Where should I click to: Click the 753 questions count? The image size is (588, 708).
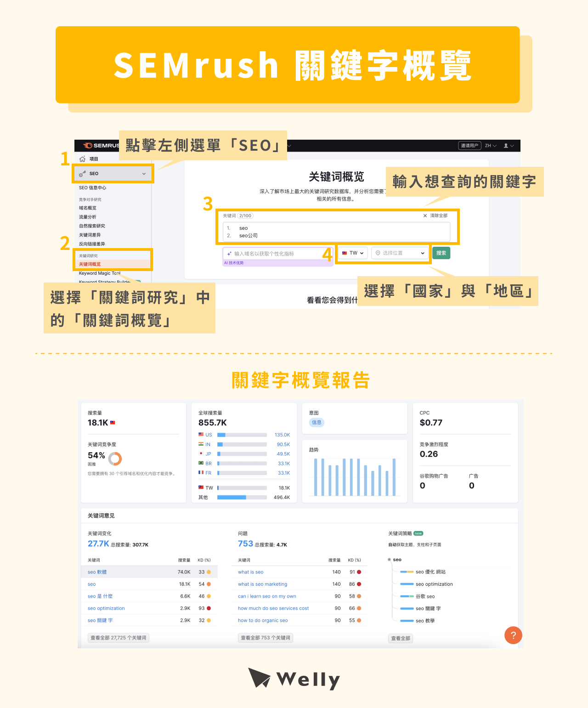pyautogui.click(x=245, y=544)
